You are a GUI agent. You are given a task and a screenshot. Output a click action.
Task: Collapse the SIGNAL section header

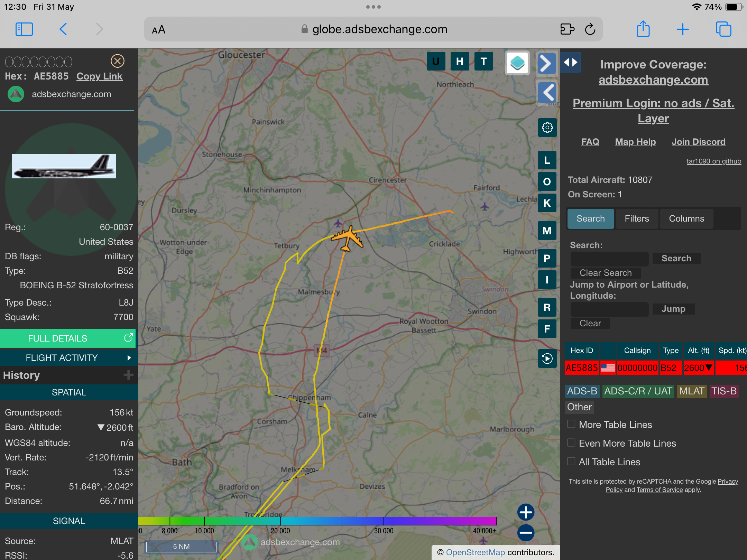coord(69,521)
